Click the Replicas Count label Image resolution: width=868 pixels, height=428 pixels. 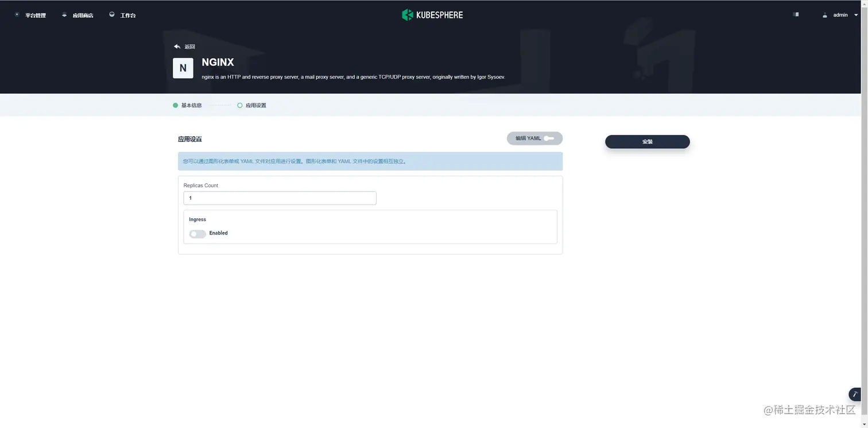pos(201,186)
